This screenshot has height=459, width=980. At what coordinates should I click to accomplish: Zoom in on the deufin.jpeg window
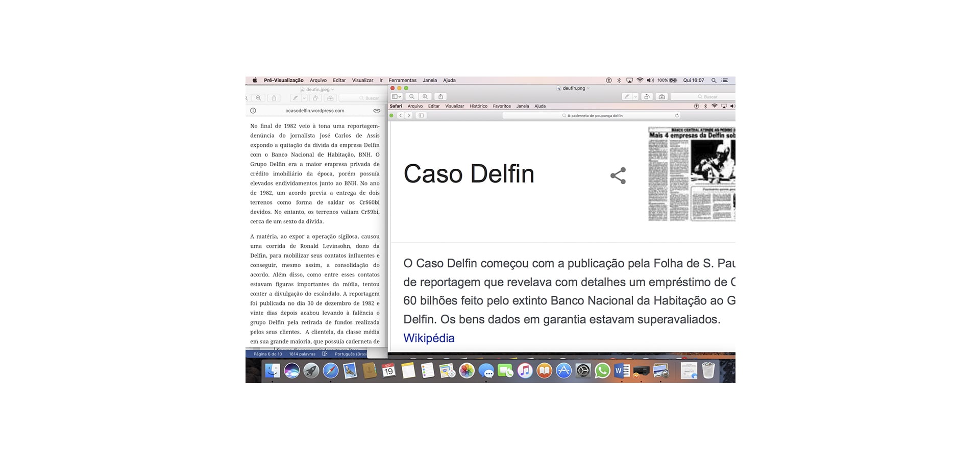(259, 98)
